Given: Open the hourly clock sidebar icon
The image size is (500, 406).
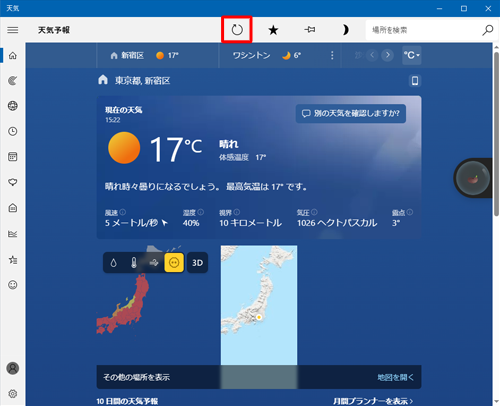Looking at the screenshot, I should [13, 131].
